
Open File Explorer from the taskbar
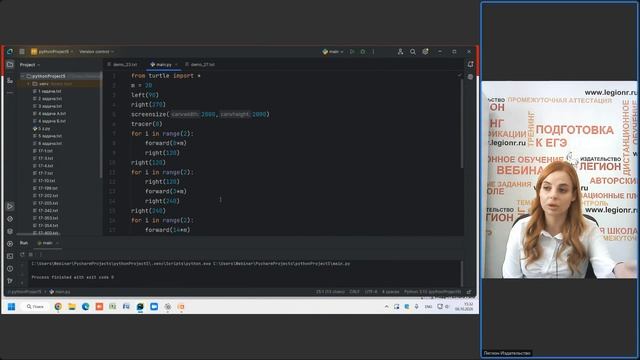[72, 307]
